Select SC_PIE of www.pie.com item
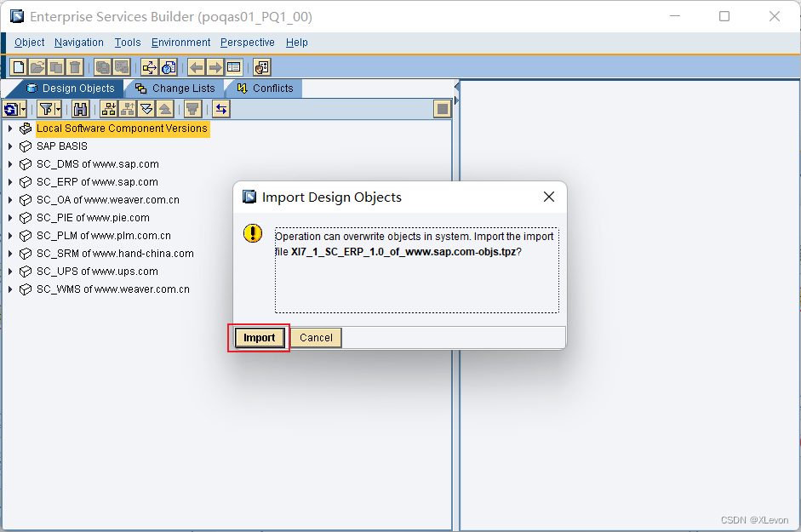This screenshot has height=532, width=801. click(93, 218)
